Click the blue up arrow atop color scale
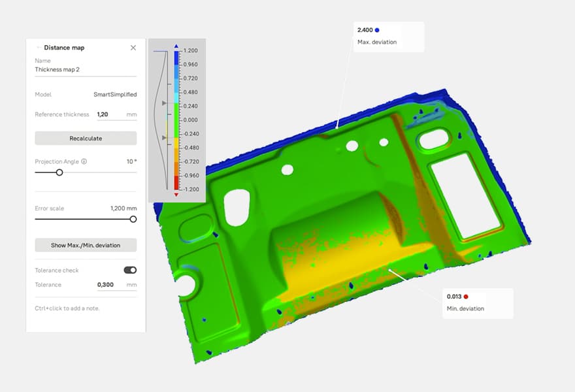This screenshot has width=575, height=392. [x=176, y=46]
